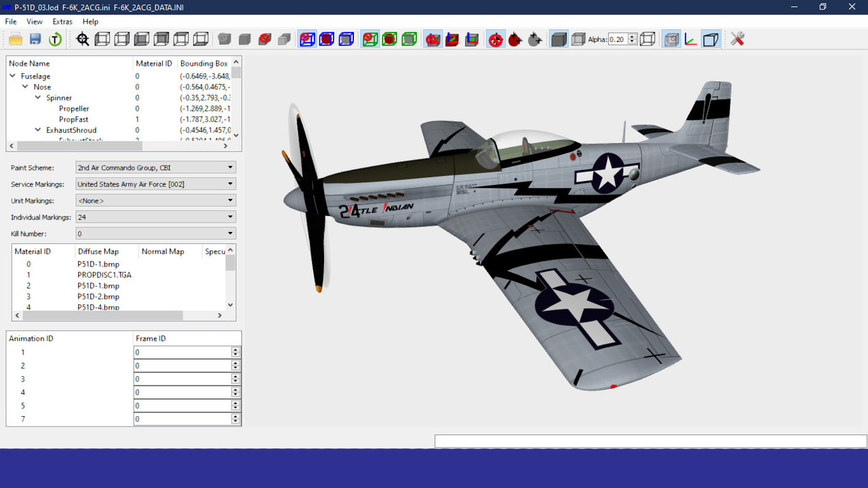Viewport: 868px width, 488px height.
Task: Click the empty status field at bottom right
Action: pos(650,441)
